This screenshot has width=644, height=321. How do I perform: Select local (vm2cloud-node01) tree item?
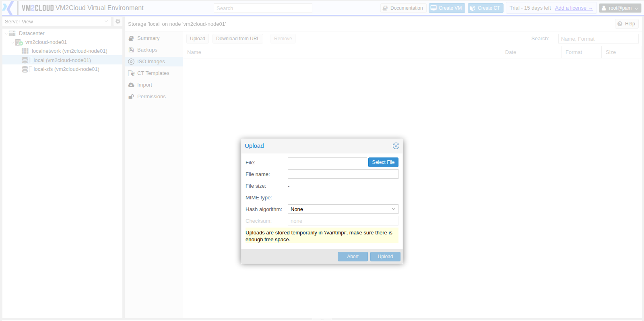coord(62,60)
